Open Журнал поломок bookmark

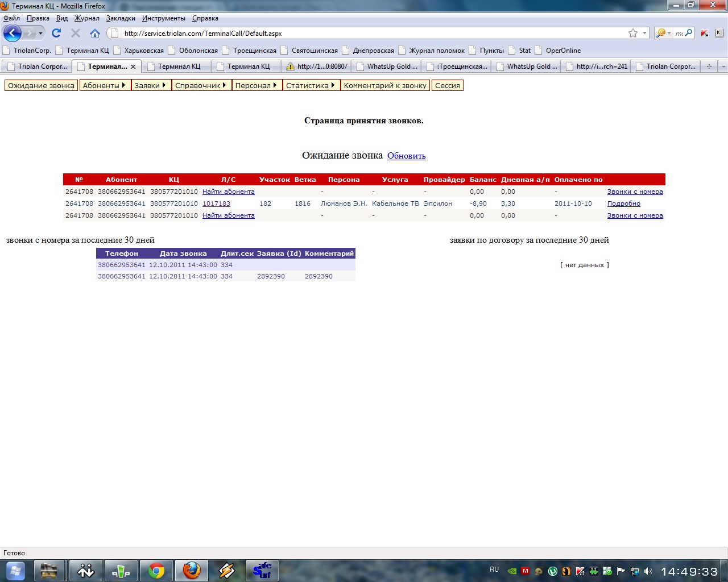(x=431, y=50)
